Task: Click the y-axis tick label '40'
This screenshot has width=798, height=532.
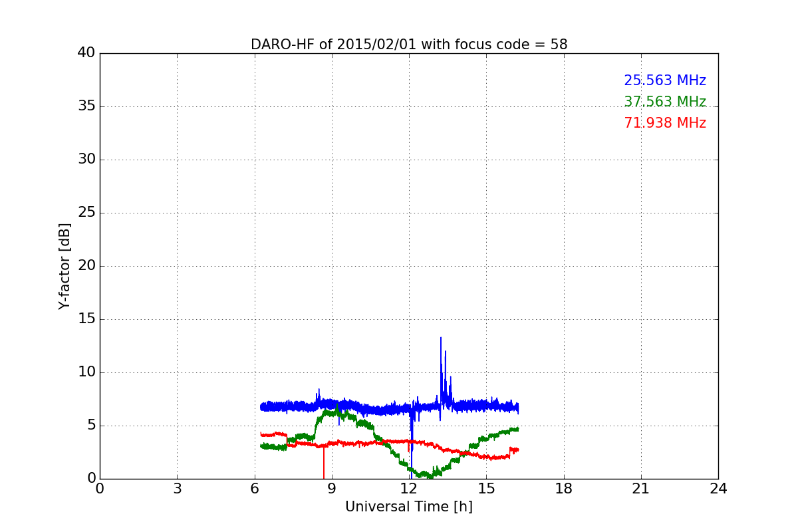Action: [86, 53]
